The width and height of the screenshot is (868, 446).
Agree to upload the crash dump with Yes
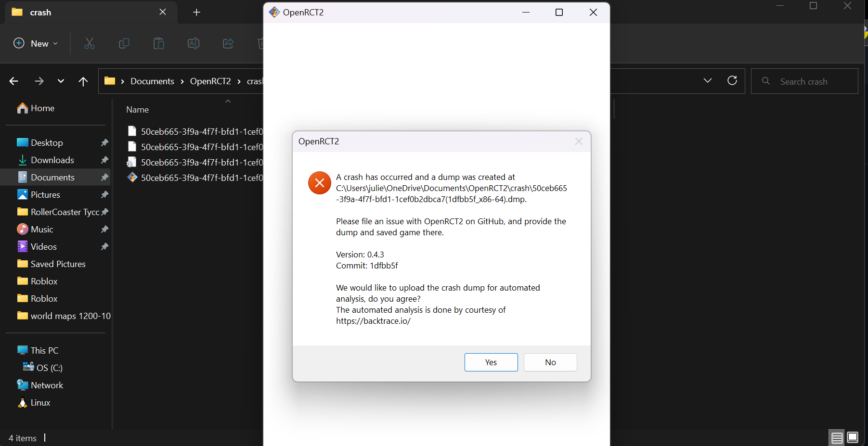tap(491, 362)
